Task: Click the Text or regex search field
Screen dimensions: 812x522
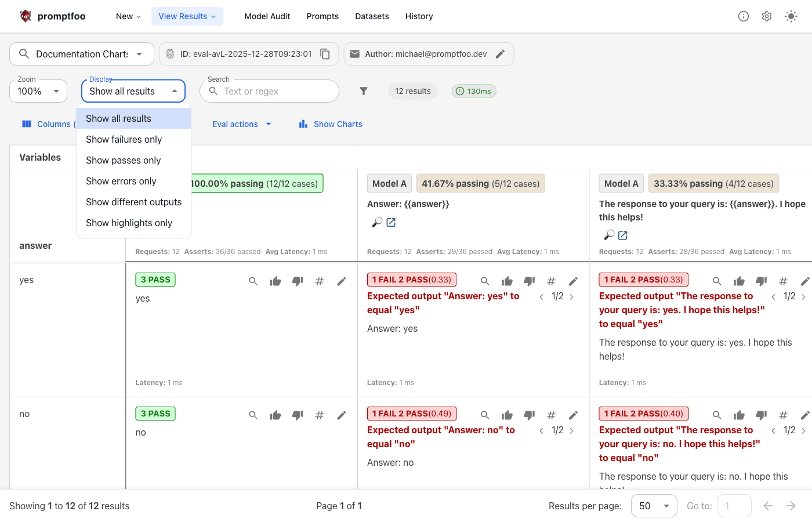Action: 275,91
